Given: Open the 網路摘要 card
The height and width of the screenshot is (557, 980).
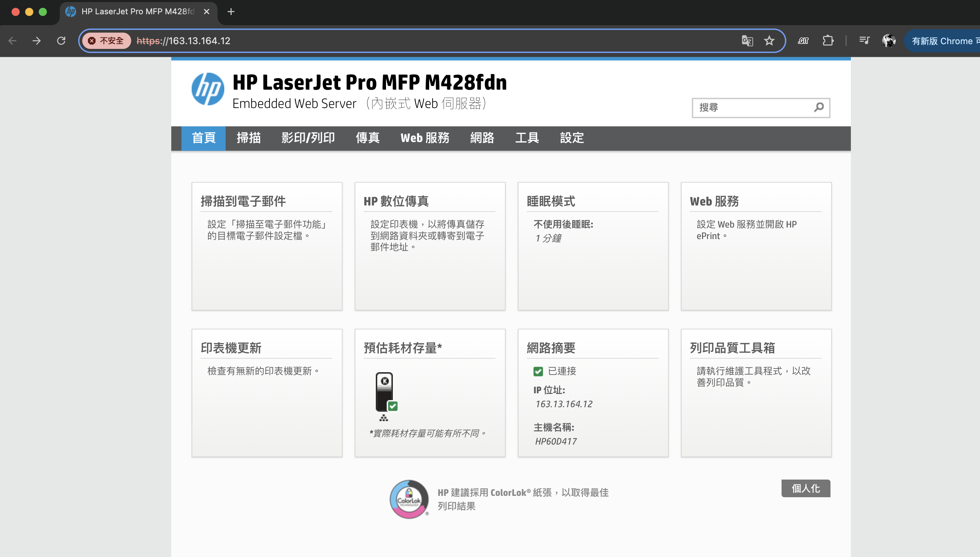Looking at the screenshot, I should pyautogui.click(x=593, y=393).
